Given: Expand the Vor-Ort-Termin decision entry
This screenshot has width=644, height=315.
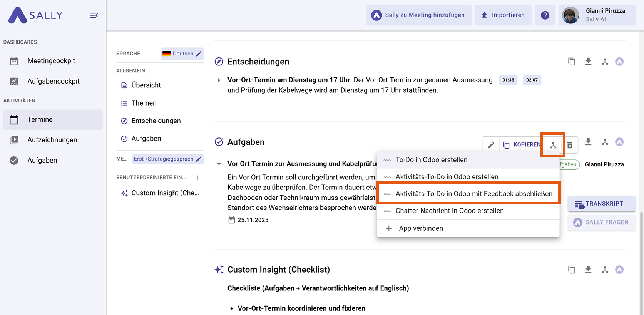Looking at the screenshot, I should 219,80.
